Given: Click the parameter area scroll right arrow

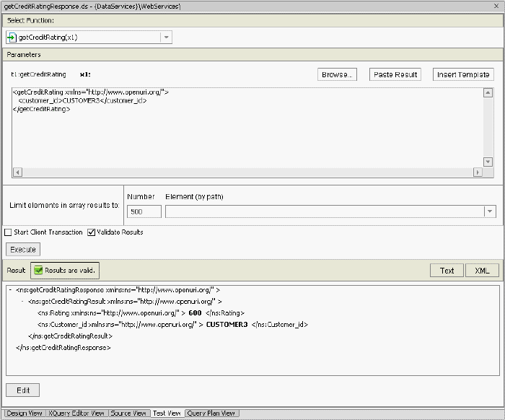Looking at the screenshot, I should coord(478,172).
